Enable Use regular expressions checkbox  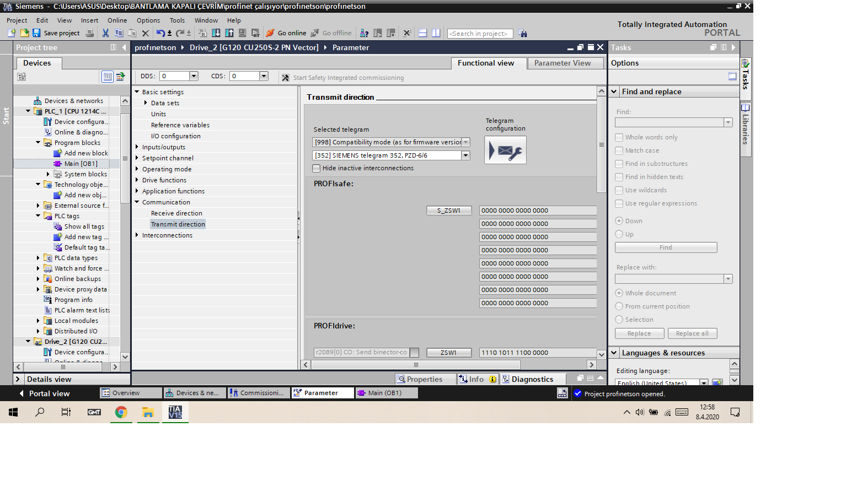619,203
